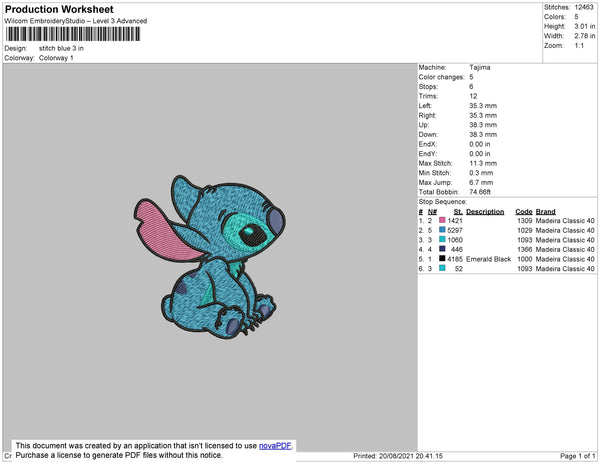
Task: Select the 'Brand' column header
Action: click(x=546, y=212)
